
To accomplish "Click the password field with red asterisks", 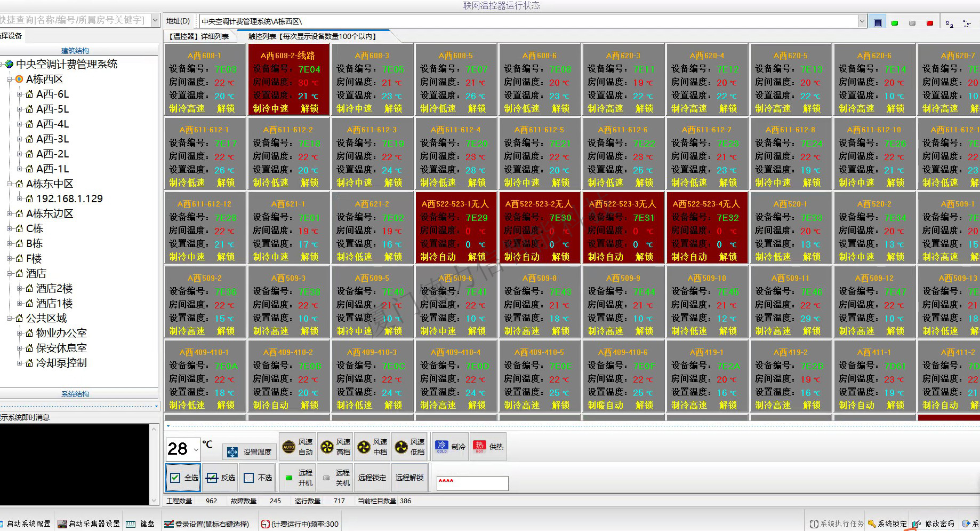I will [x=472, y=483].
